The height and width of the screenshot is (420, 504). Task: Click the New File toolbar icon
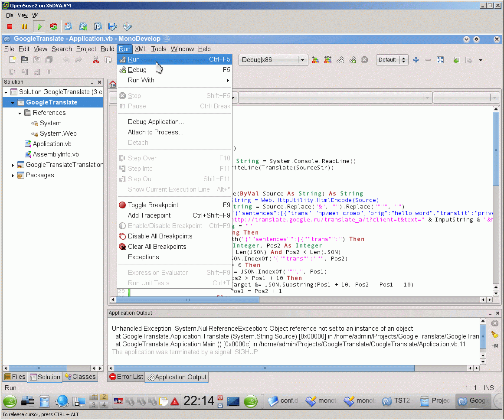click(12, 60)
